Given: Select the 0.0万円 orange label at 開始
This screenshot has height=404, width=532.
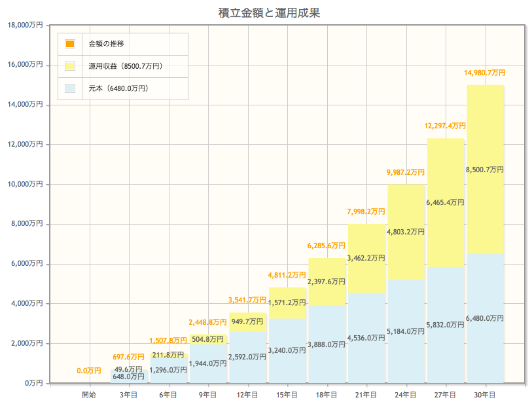Looking at the screenshot, I should [89, 371].
